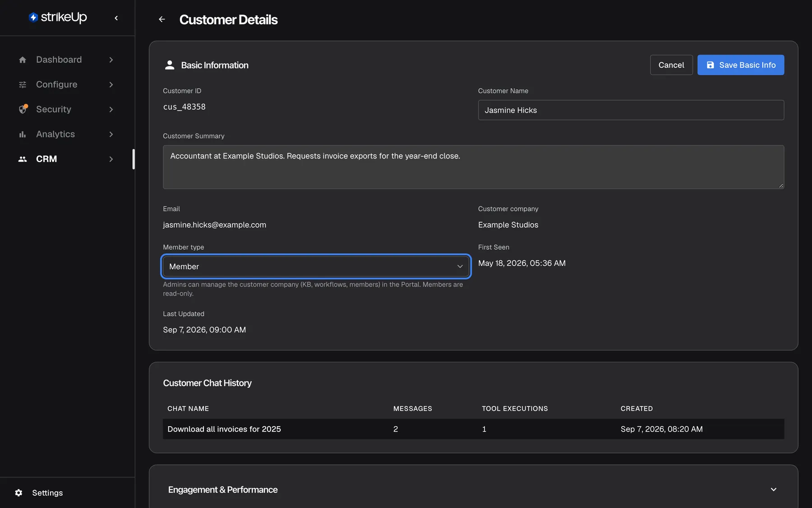Click the Basic Information person icon

(170, 65)
